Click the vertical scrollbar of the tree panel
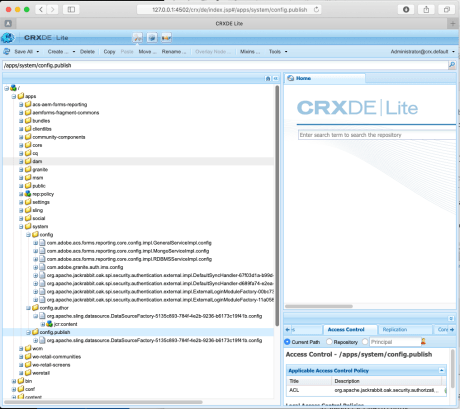Screen dimensions: 460x409 pyautogui.click(x=277, y=205)
